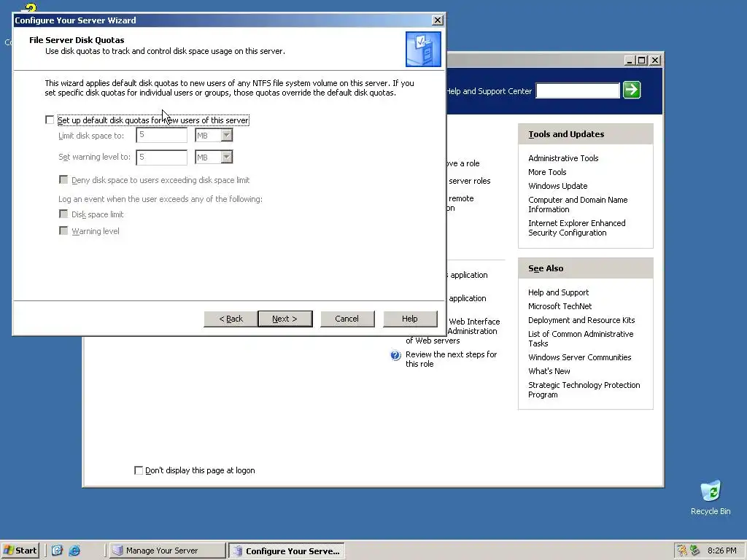Image resolution: width=747 pixels, height=560 pixels.
Task: Click the first system tray icon
Action: click(x=682, y=551)
